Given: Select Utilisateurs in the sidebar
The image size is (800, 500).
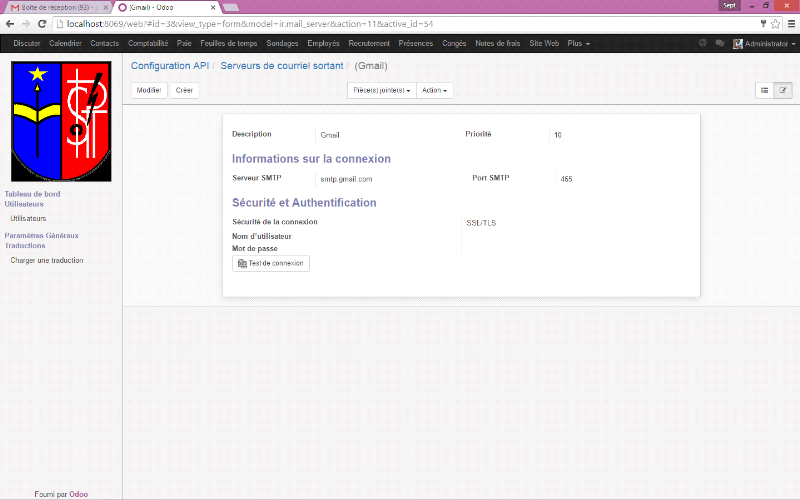Looking at the screenshot, I should coord(28,218).
